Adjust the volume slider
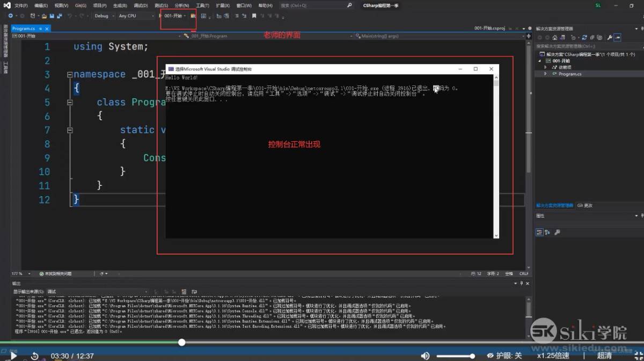The height and width of the screenshot is (361, 644). [x=456, y=356]
